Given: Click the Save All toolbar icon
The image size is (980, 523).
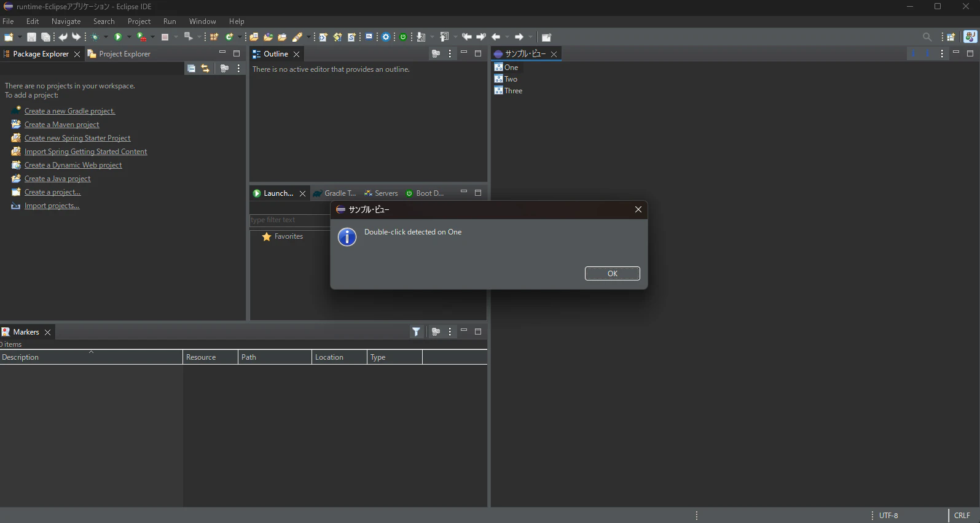Looking at the screenshot, I should tap(45, 37).
